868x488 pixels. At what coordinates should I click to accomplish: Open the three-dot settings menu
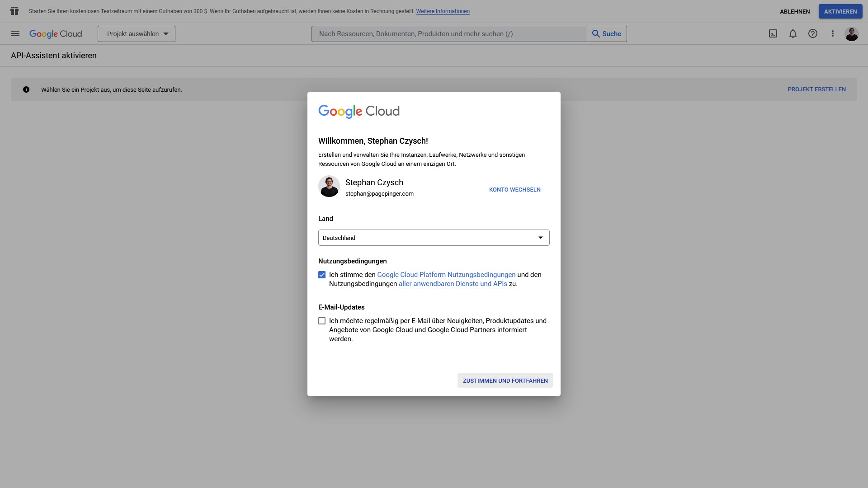pyautogui.click(x=833, y=33)
